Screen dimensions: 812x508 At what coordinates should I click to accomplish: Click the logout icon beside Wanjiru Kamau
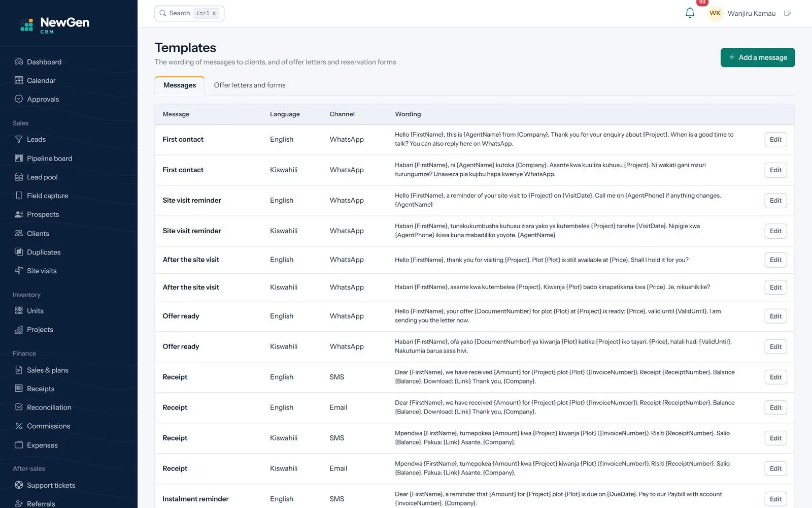tap(788, 13)
